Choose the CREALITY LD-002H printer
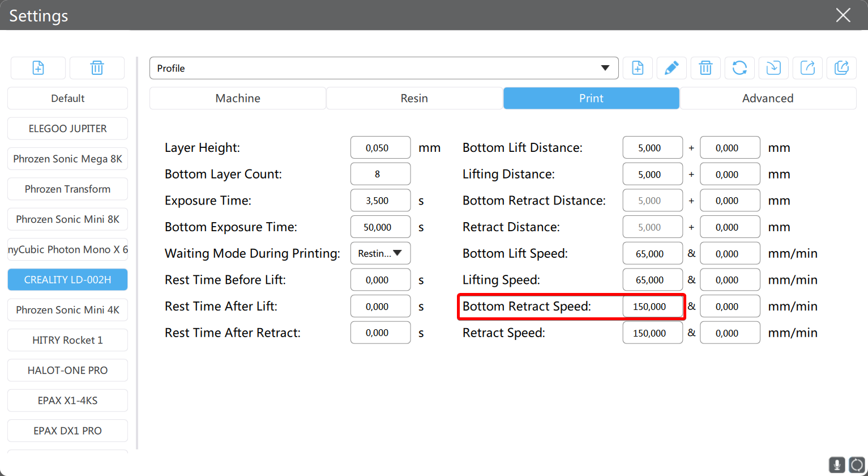Image resolution: width=868 pixels, height=476 pixels. (x=68, y=279)
